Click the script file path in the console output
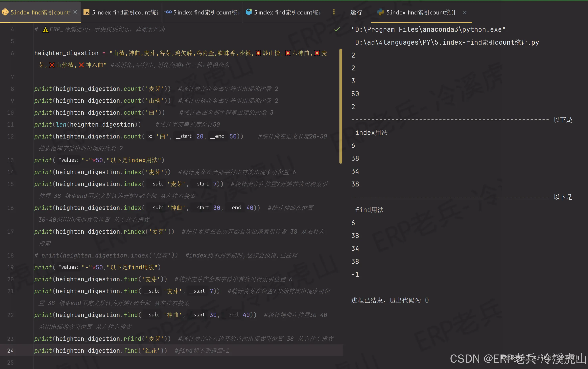The width and height of the screenshot is (588, 369). point(447,42)
